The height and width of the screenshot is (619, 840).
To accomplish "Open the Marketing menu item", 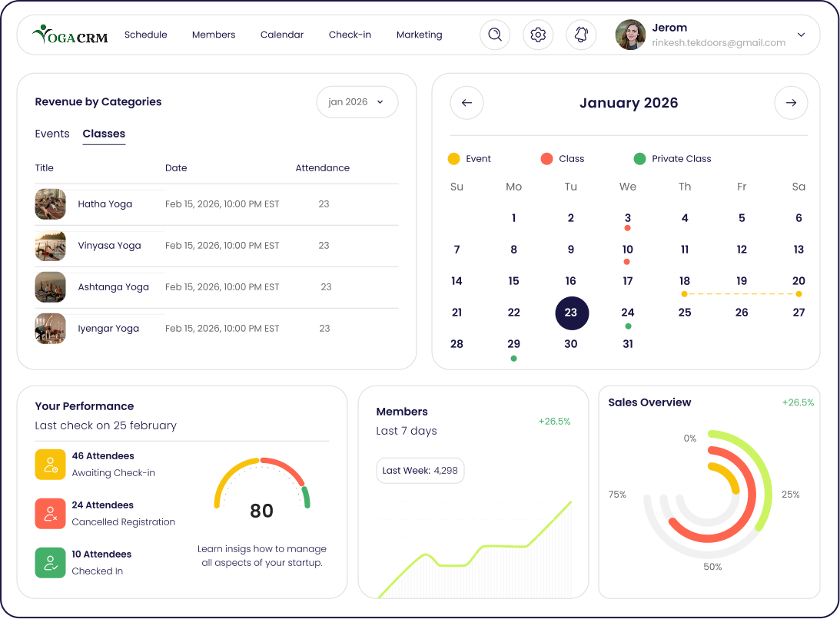I will click(419, 35).
